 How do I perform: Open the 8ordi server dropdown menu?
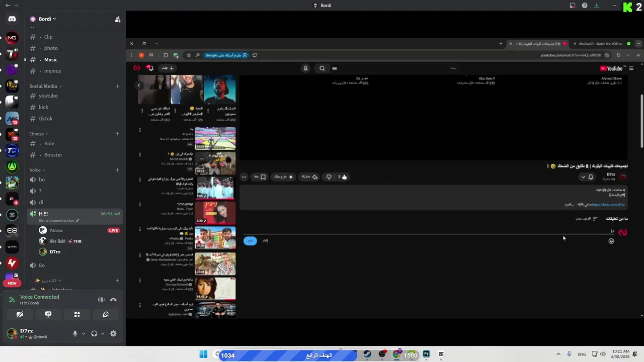[47, 19]
